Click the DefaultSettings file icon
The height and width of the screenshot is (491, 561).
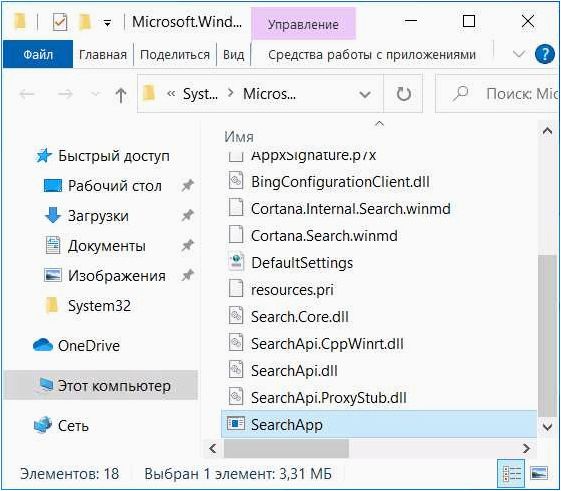tap(236, 262)
